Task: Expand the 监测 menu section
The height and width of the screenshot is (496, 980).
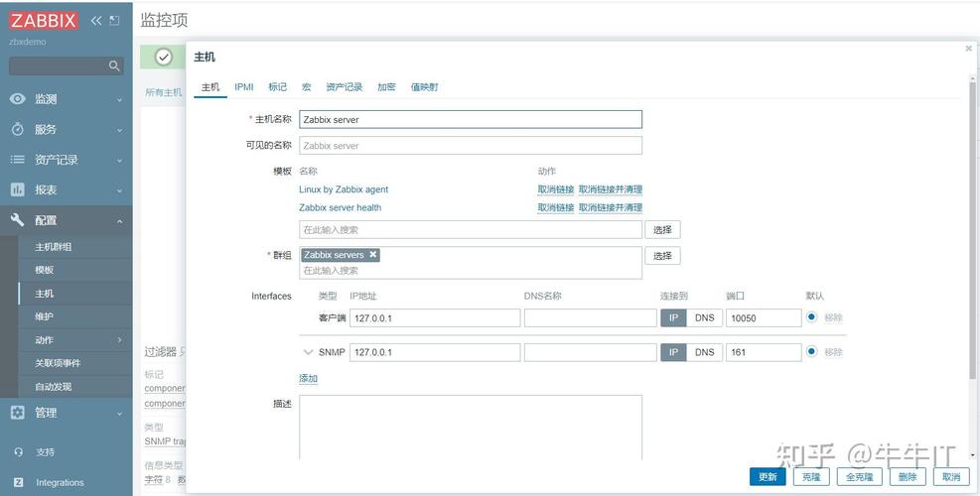Action: click(119, 99)
